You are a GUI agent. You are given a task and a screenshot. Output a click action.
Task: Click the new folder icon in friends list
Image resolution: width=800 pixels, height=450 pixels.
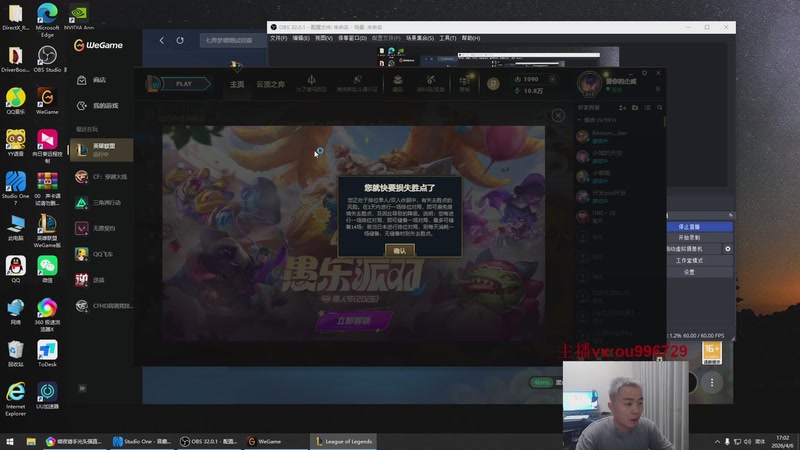pyautogui.click(x=635, y=108)
